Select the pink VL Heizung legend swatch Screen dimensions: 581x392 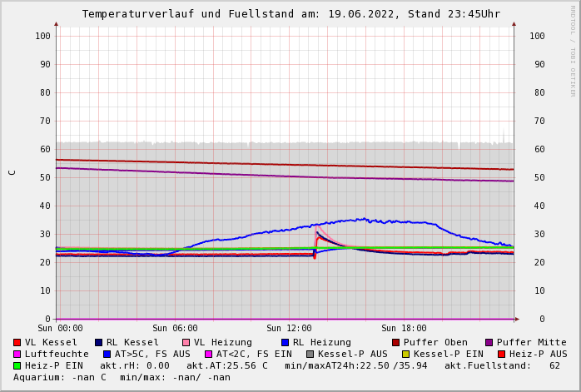pyautogui.click(x=186, y=342)
